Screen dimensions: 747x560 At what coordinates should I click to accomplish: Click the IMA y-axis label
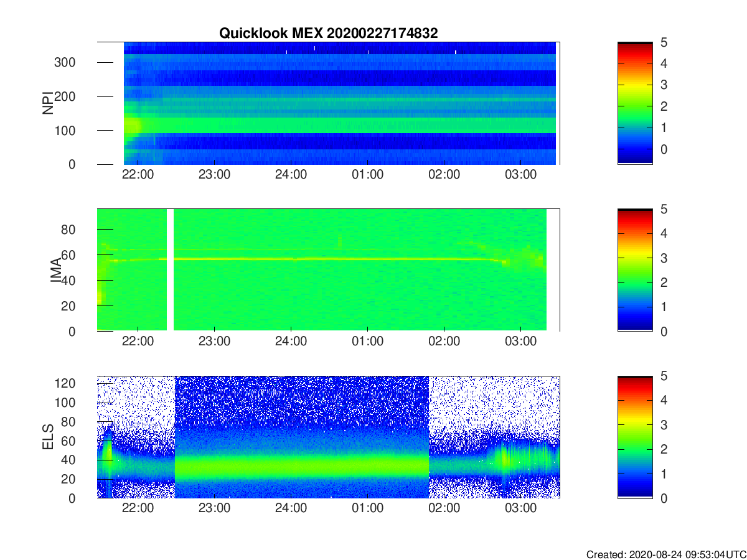click(55, 270)
